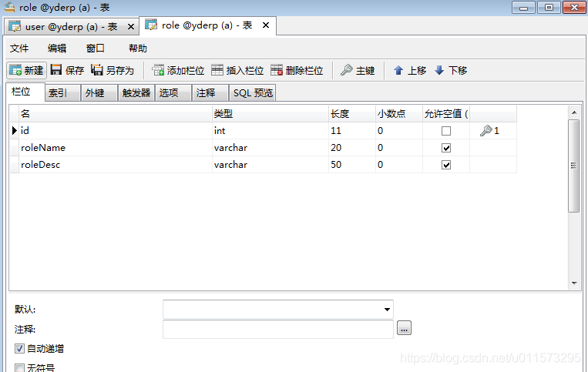Maximize the role table window

pos(549,7)
